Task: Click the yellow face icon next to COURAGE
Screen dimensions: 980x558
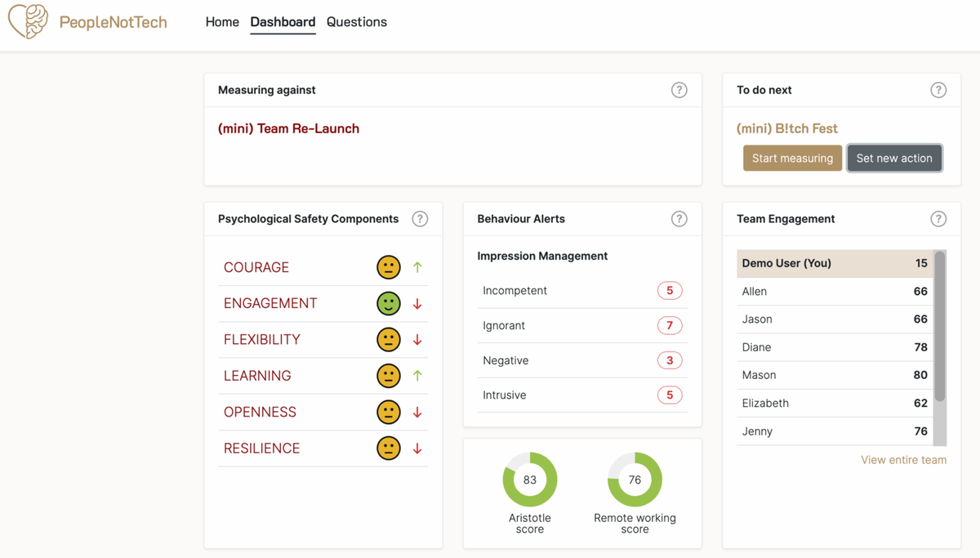Action: point(388,267)
